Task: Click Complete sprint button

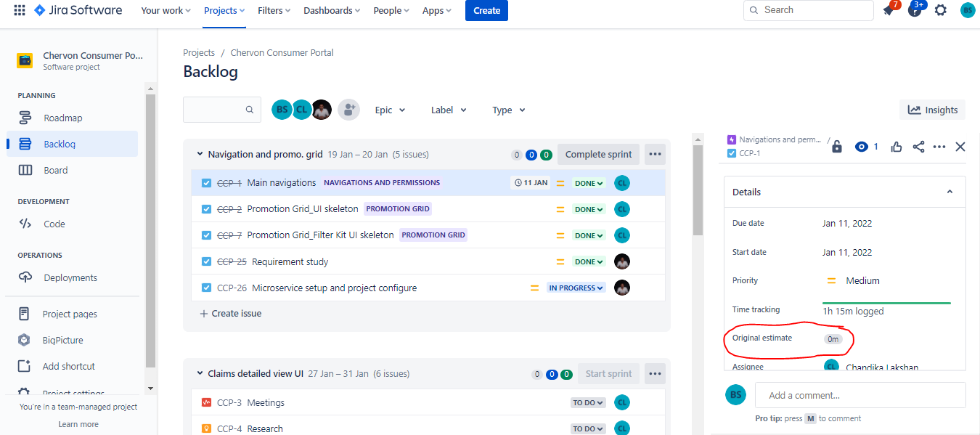Action: 599,154
